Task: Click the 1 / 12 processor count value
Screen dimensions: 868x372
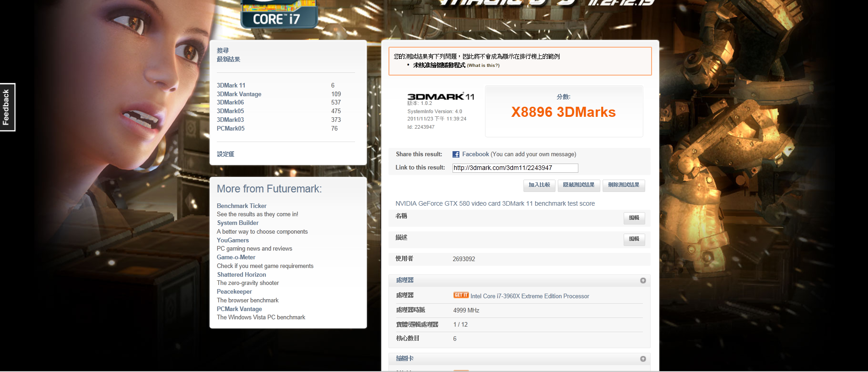Action: [460, 325]
